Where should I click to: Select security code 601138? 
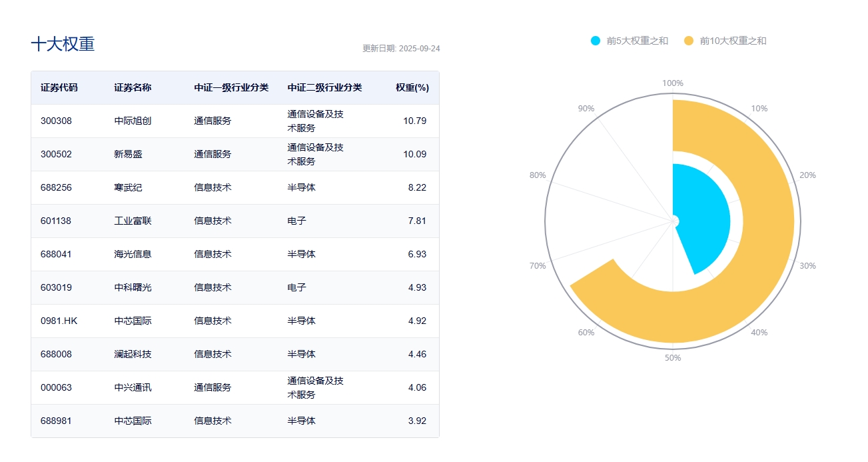[x=56, y=221]
